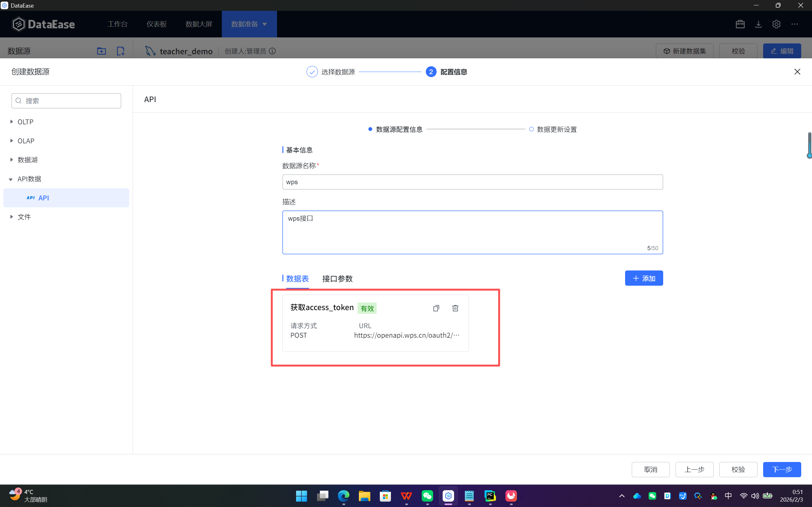Click 下一步 to continue
The image size is (812, 507).
click(782, 470)
